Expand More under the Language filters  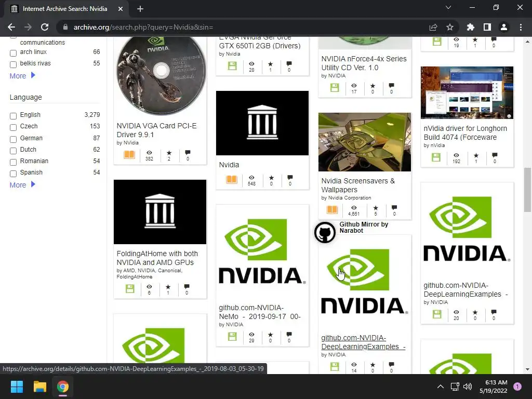point(22,185)
